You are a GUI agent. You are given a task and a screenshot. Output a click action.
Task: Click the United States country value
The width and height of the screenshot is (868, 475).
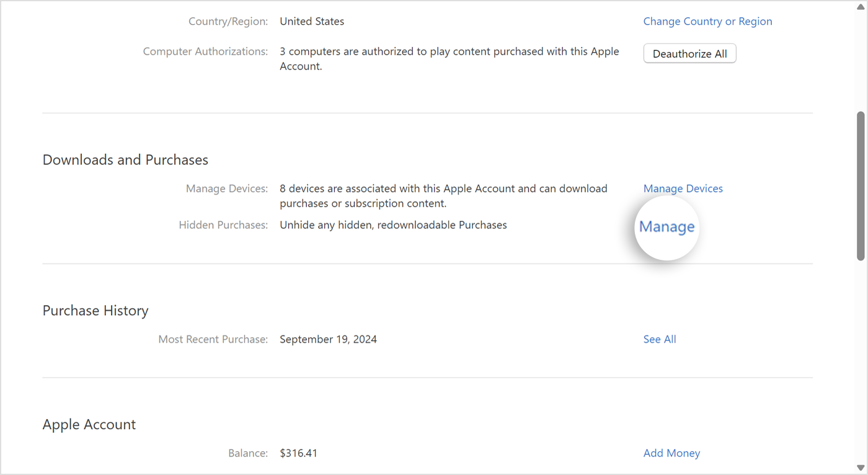tap(312, 21)
